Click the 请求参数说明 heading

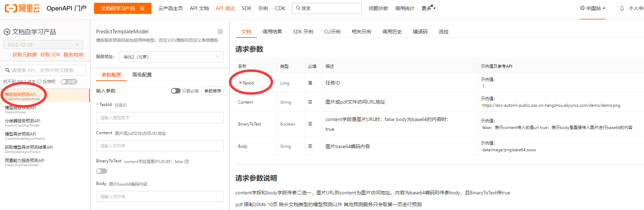[256, 178]
